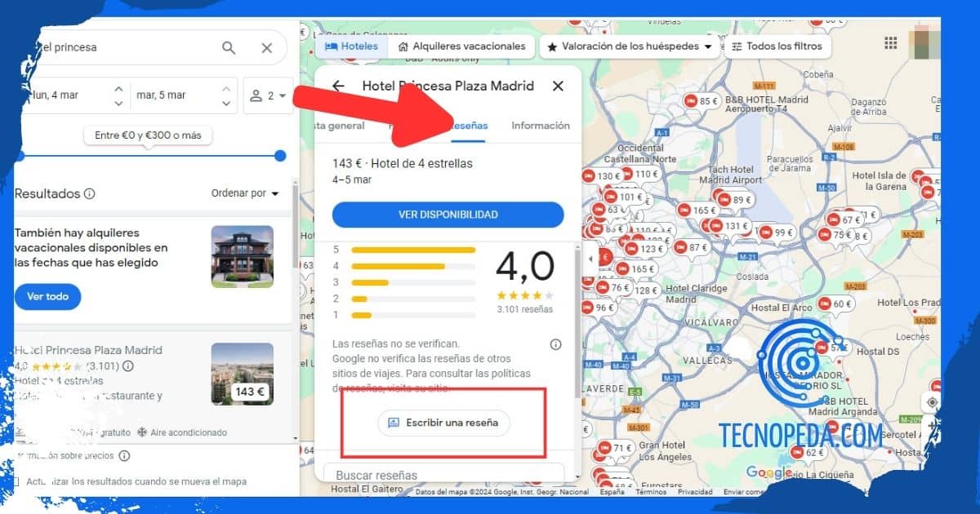Click the info icon about reviews verification
Viewport: 980px width, 514px height.
point(556,344)
